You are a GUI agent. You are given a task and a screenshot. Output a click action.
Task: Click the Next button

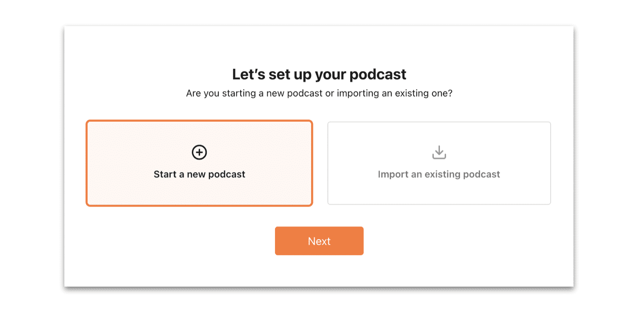(319, 241)
